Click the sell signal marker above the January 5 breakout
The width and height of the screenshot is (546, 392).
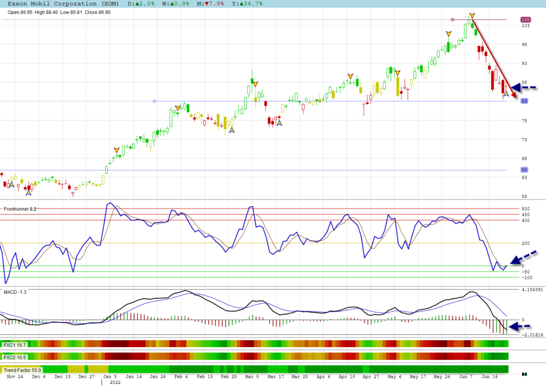pyautogui.click(x=117, y=150)
